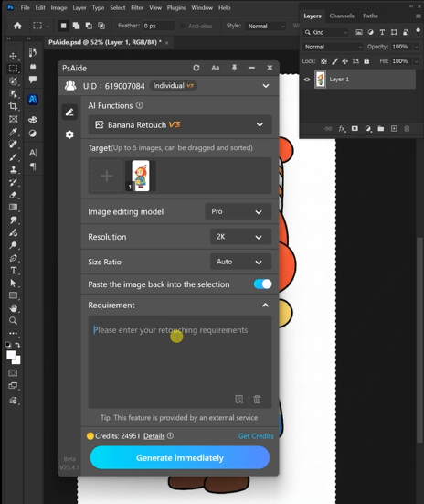The width and height of the screenshot is (424, 504).
Task: Click the Feather value field
Action: click(158, 26)
